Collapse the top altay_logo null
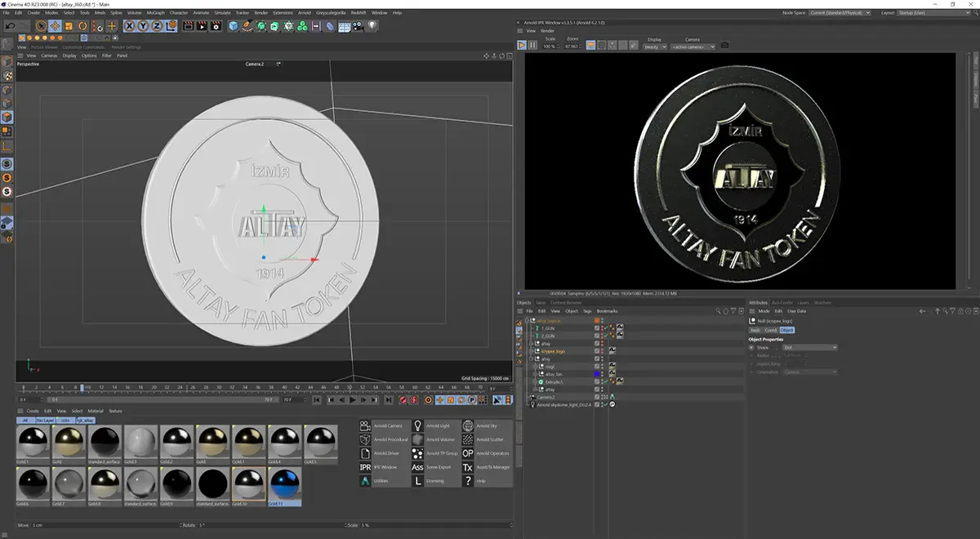Screen dimensions: 980x539 [528, 320]
